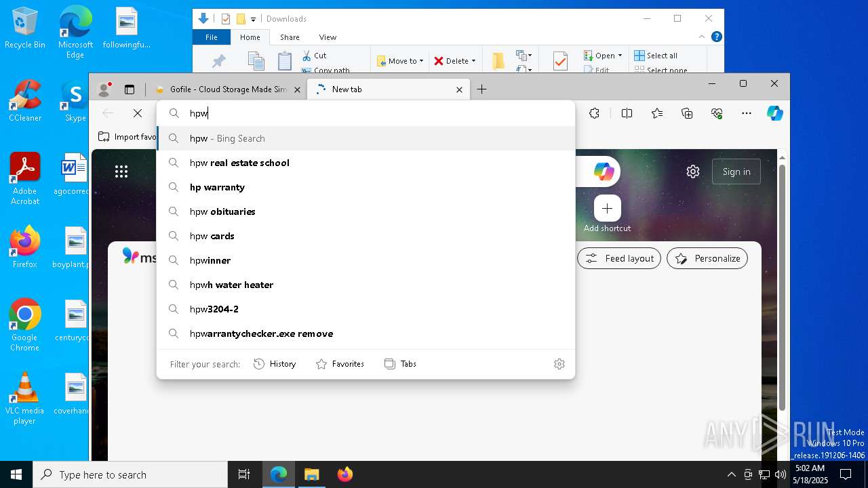Collapse the File Explorer ribbon chevron

click(702, 37)
